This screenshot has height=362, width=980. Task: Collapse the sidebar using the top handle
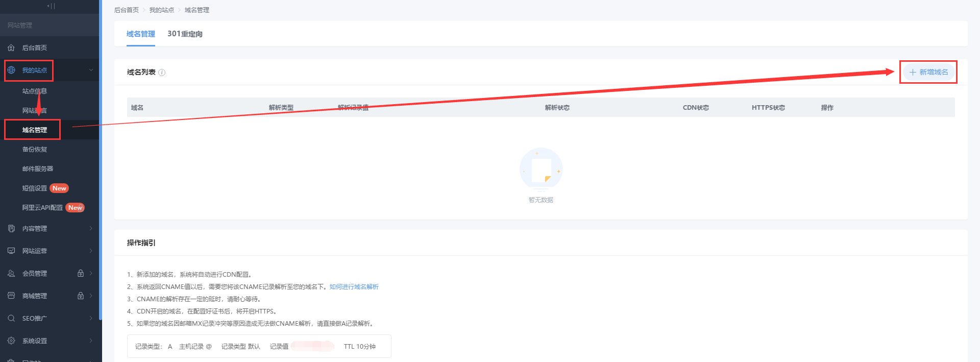point(51,6)
